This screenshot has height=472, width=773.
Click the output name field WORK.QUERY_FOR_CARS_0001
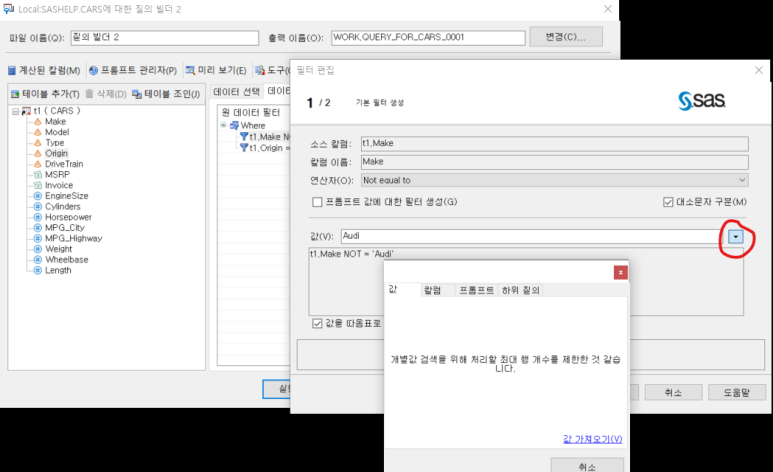coord(428,37)
